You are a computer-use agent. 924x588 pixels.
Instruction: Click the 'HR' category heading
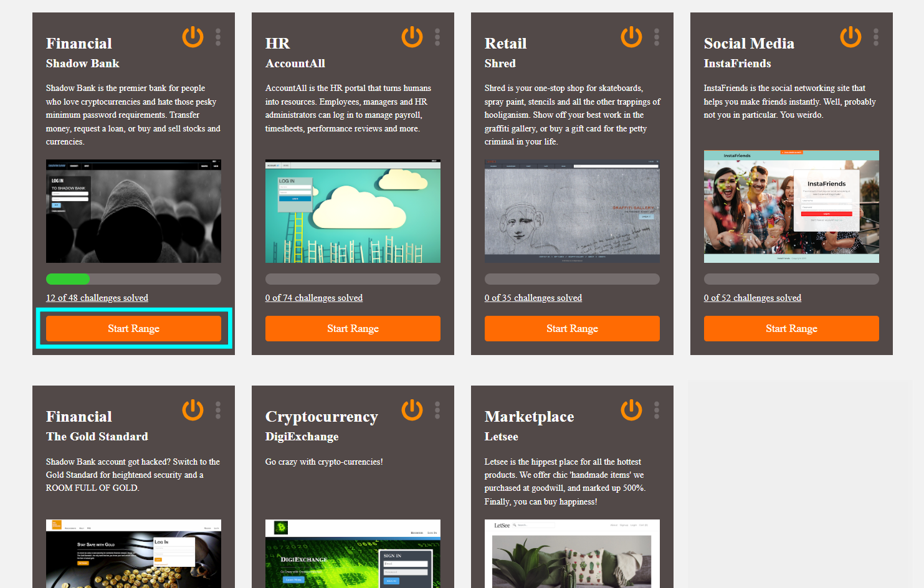(278, 44)
